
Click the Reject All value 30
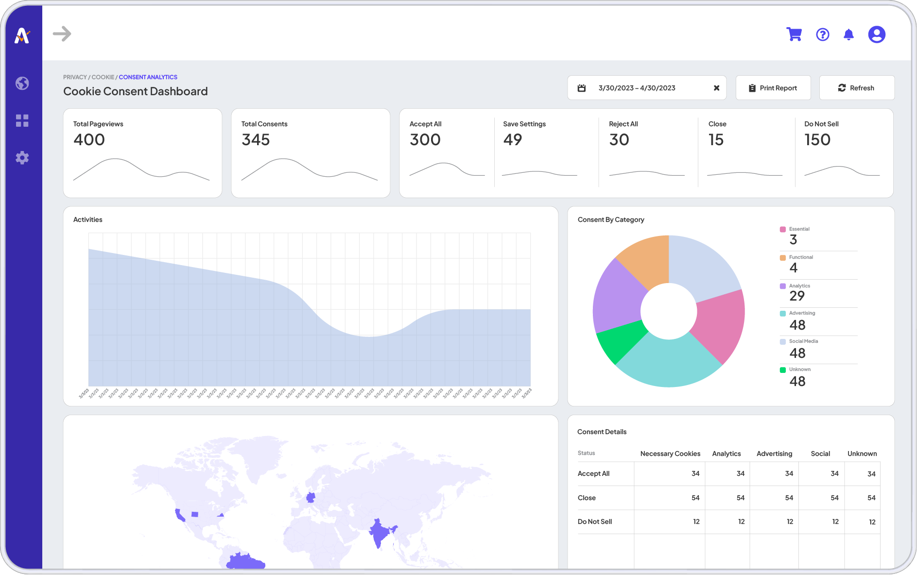619,140
